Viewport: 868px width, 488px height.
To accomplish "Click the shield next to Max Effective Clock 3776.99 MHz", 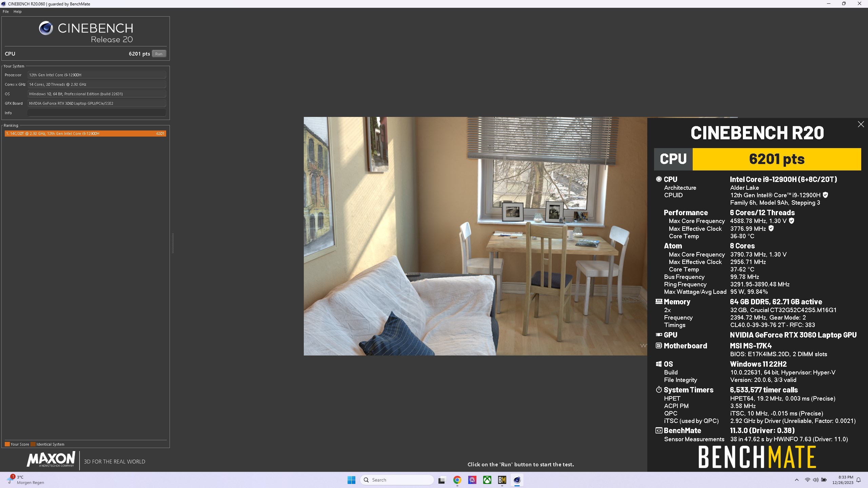I will tap(771, 228).
